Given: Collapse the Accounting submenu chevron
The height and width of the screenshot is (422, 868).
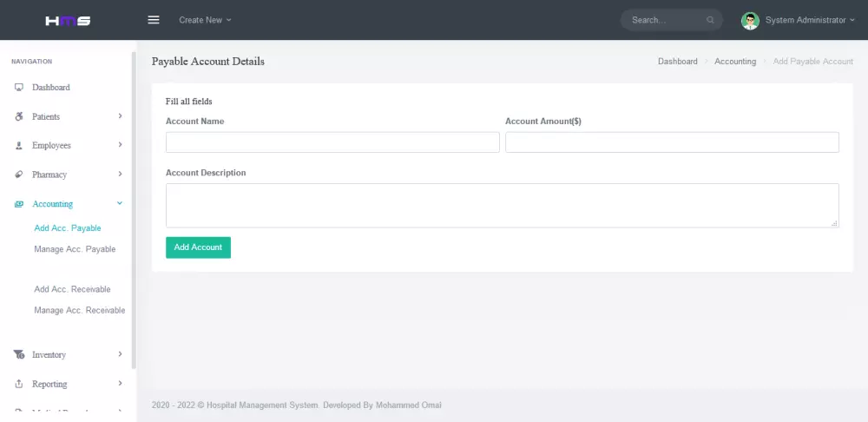Looking at the screenshot, I should pyautogui.click(x=120, y=203).
